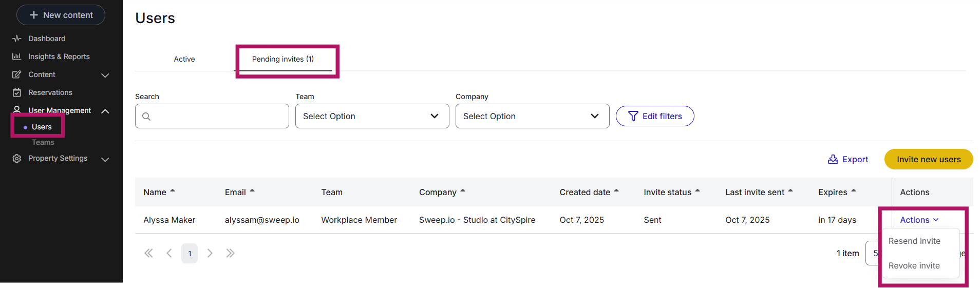
Task: Go to the first page of results
Action: coord(148,253)
